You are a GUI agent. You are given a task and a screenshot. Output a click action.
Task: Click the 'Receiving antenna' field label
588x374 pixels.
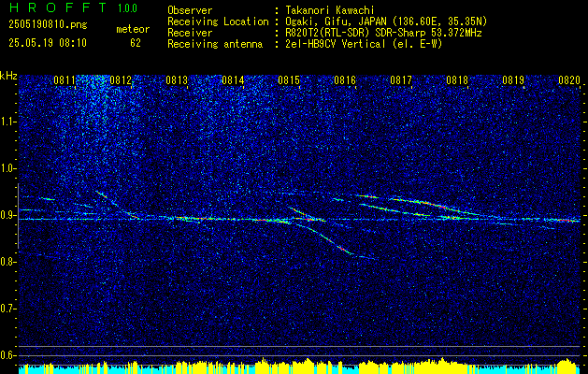tap(215, 44)
